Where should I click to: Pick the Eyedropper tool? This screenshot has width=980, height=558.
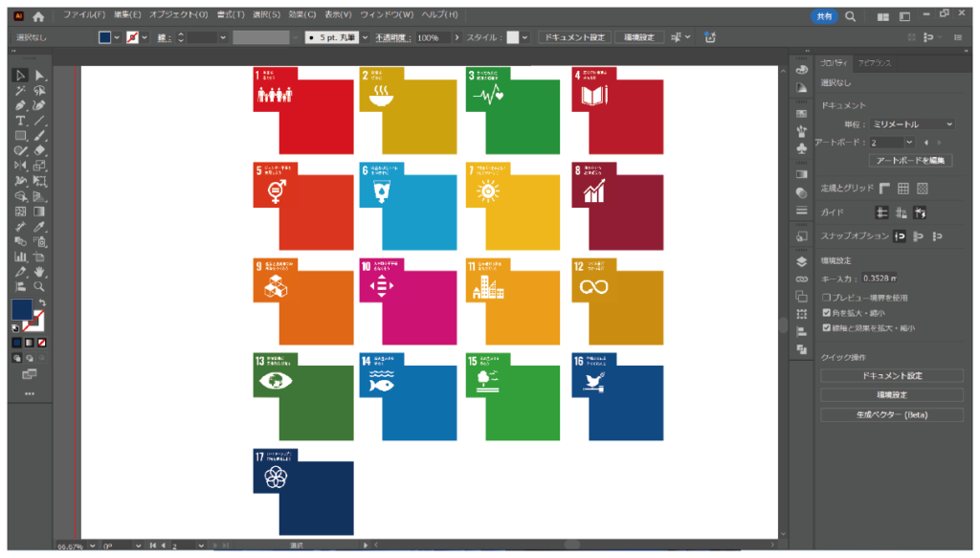[x=39, y=227]
